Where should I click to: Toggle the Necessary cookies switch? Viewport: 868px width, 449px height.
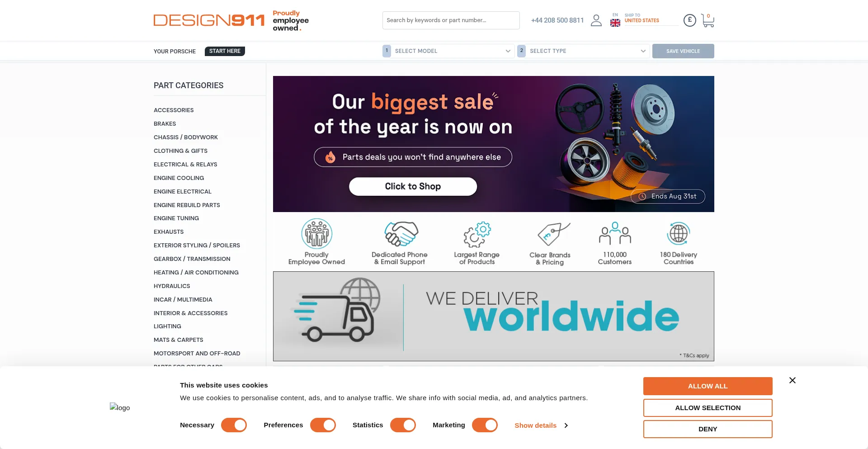click(234, 425)
